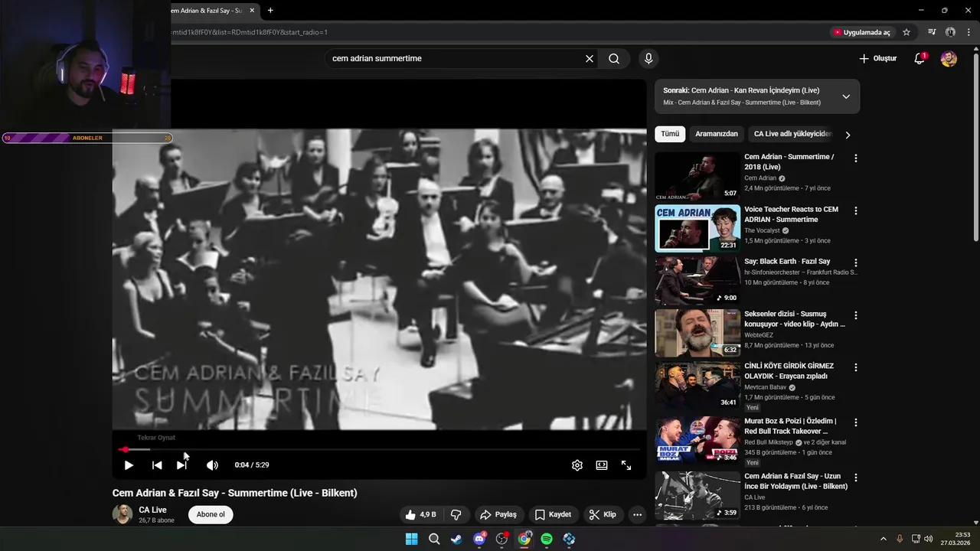This screenshot has width=980, height=551.
Task: Open the Chrome profile icon in the toolbar
Action: click(950, 32)
